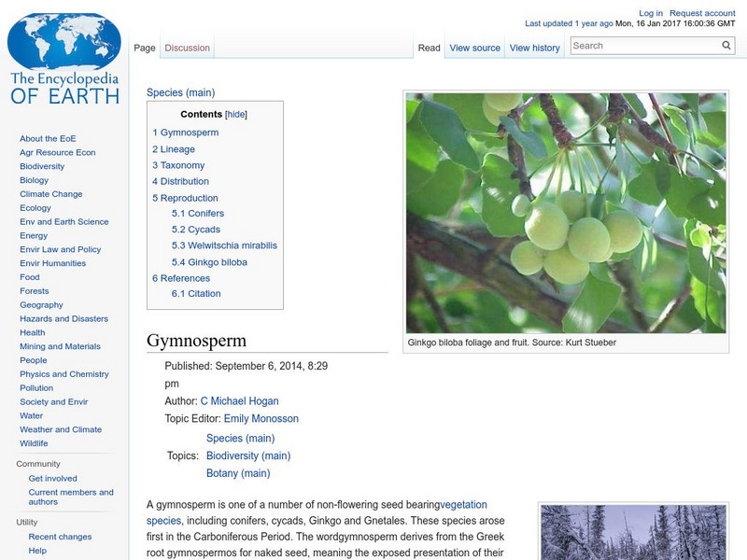Open About the EoE in sidebar
This screenshot has height=560, width=747.
point(48,138)
